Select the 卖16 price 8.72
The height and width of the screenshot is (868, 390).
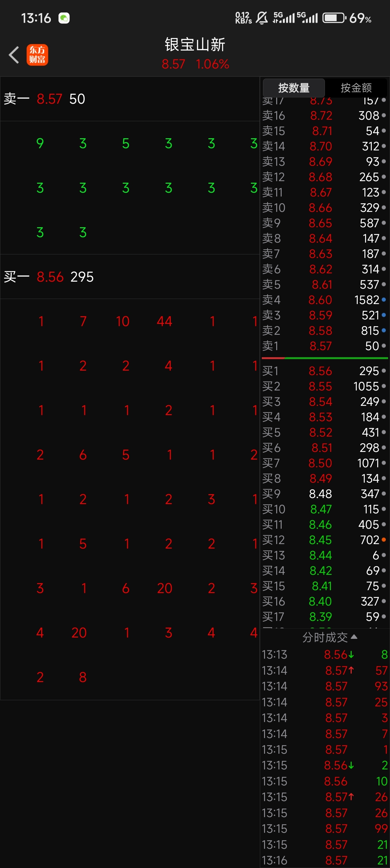(321, 115)
